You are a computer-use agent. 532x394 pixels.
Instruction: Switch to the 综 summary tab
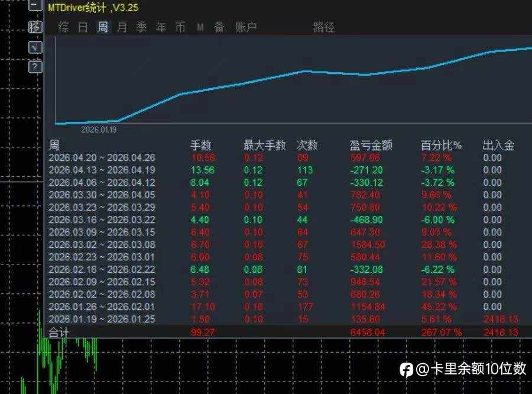64,27
